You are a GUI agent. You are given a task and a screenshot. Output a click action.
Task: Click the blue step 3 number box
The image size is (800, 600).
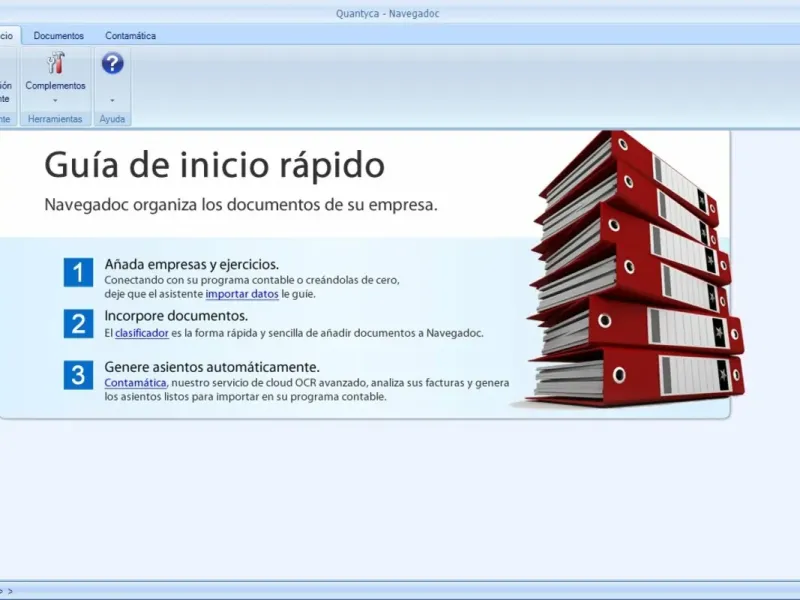click(79, 375)
